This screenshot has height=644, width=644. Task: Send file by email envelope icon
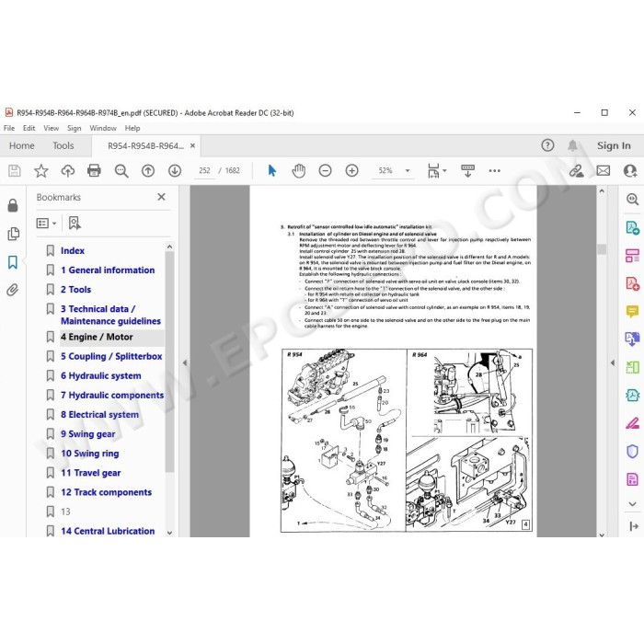click(x=603, y=170)
